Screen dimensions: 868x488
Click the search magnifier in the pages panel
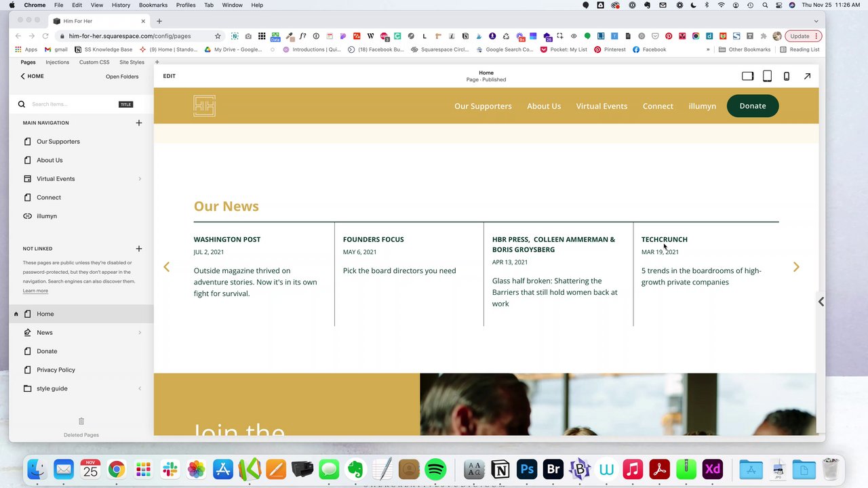tap(22, 104)
